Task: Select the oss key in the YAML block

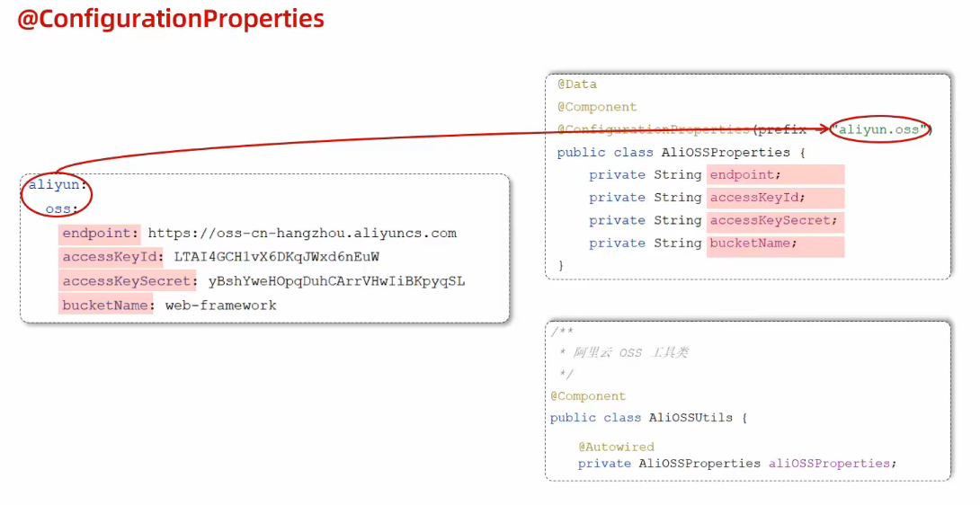Action: click(61, 209)
